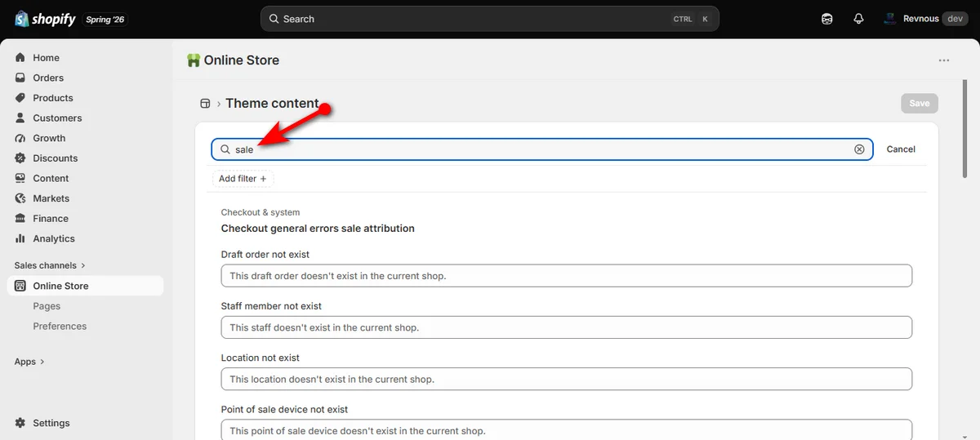Image resolution: width=980 pixels, height=440 pixels.
Task: Expand the Sales channels section
Action: 50,265
